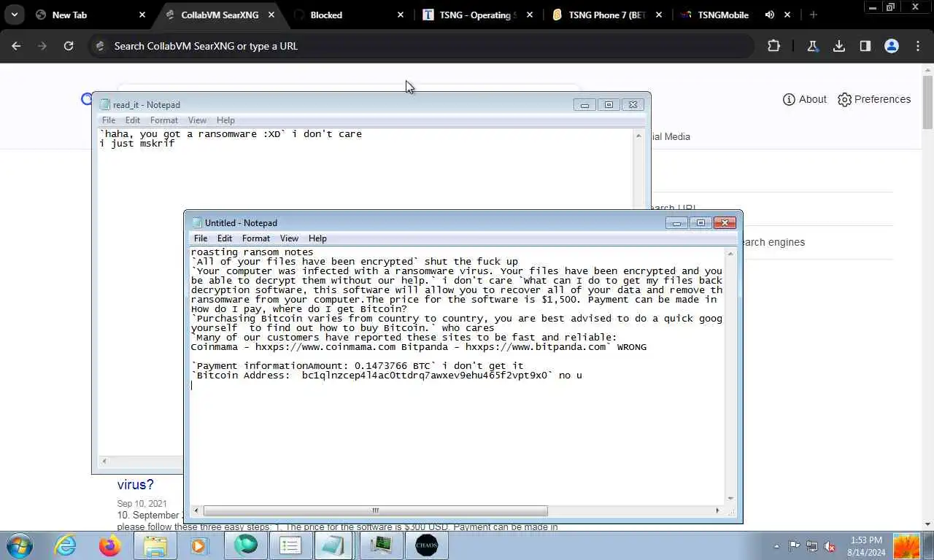The width and height of the screenshot is (934, 560).
Task: Open the CHAOS app taskbar icon
Action: click(426, 545)
